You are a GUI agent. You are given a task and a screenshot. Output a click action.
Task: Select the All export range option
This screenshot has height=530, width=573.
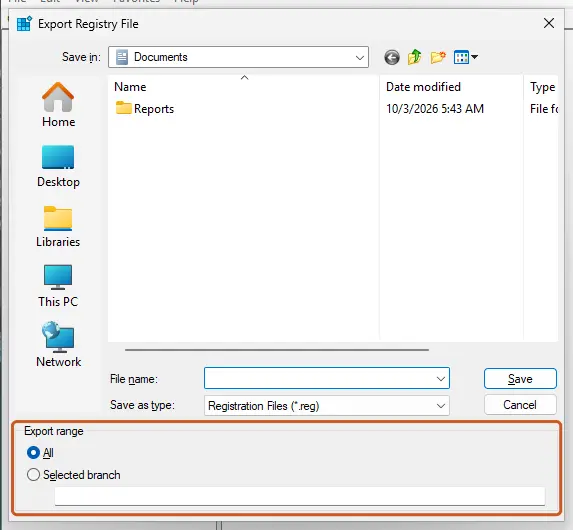click(x=40, y=453)
